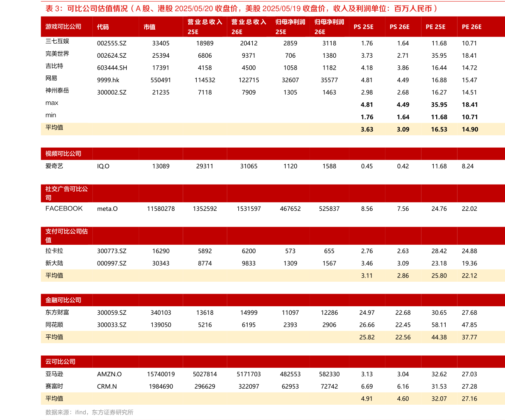Select the 社交广告可比公司 section header
The width and height of the screenshot is (505, 420).
(66, 193)
